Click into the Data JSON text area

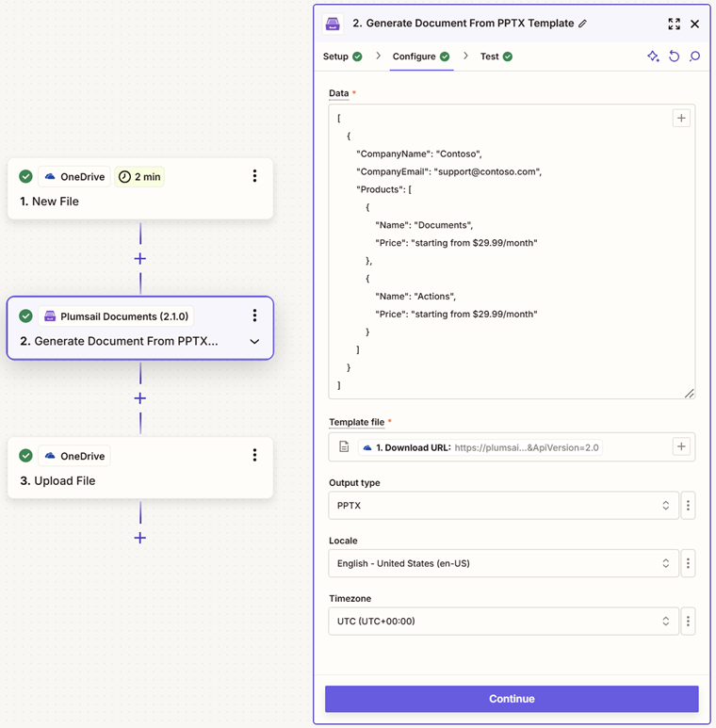(512, 251)
